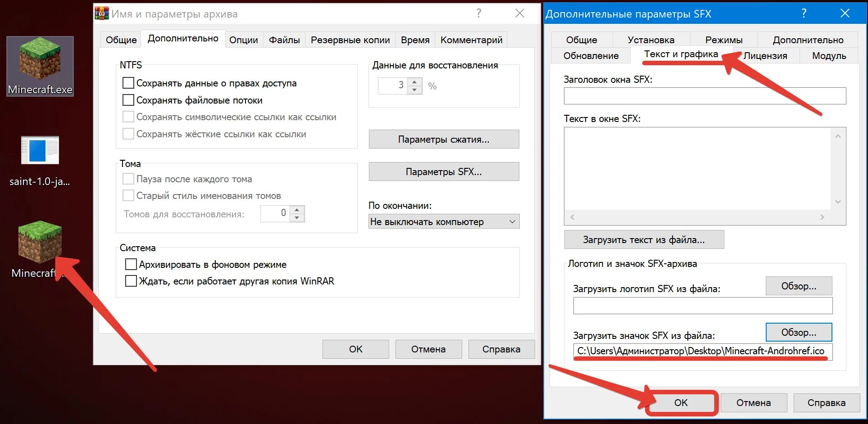Toggle 'Пауза после каждого тома' checkbox
Viewport: 868px width, 424px height.
[x=128, y=179]
